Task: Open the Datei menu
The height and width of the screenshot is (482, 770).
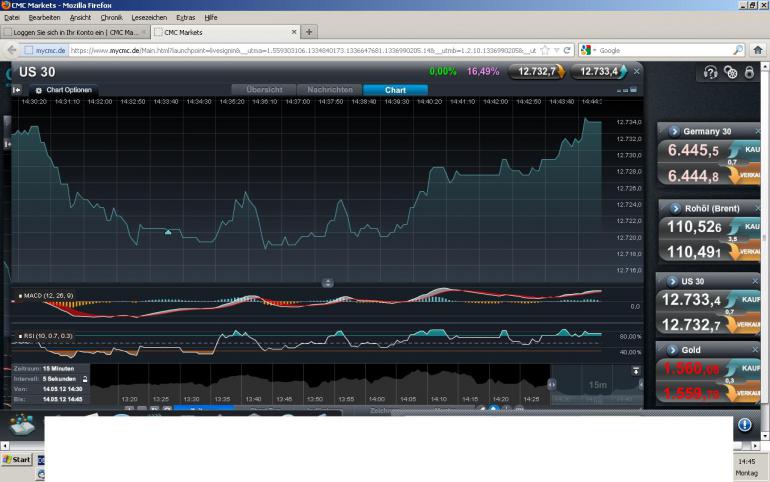Action: point(12,18)
